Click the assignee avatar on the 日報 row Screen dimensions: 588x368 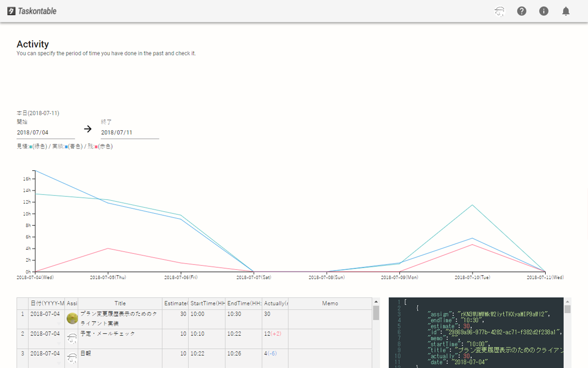pos(72,358)
